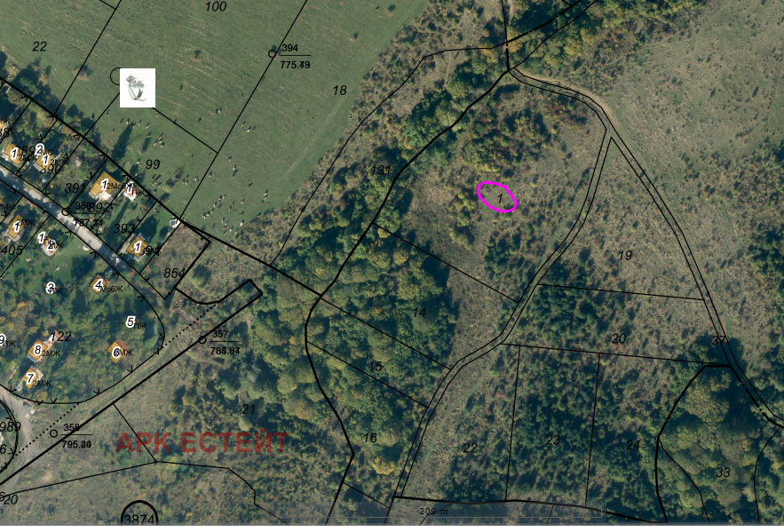
Task: Click parcel 854 label
Action: coord(174,273)
